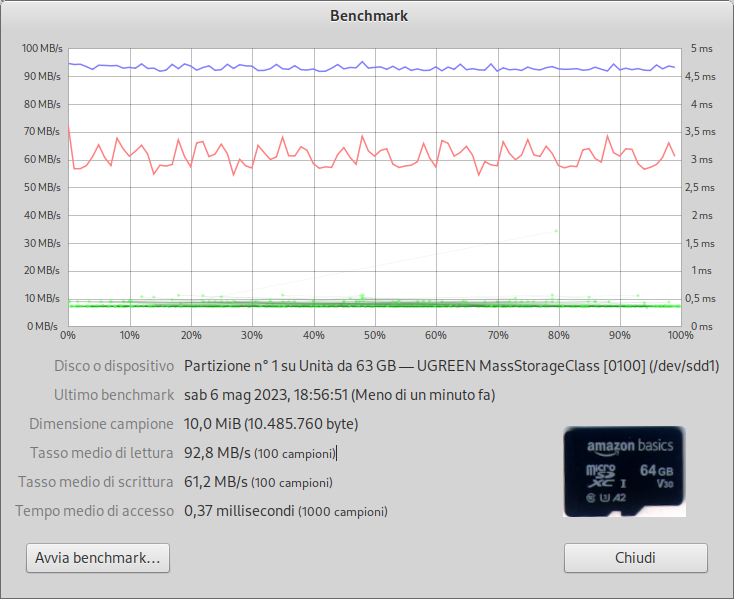
Task: Click the Benchmark window title
Action: 368,16
